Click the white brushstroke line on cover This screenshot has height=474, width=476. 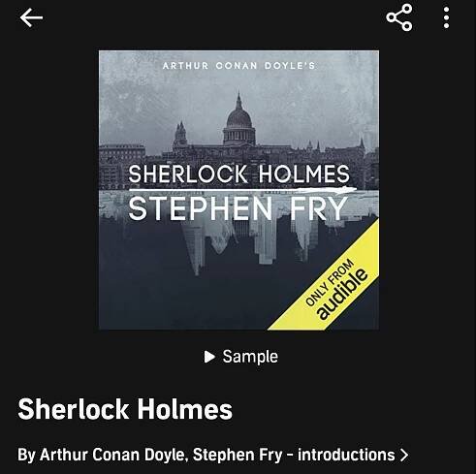(x=242, y=190)
